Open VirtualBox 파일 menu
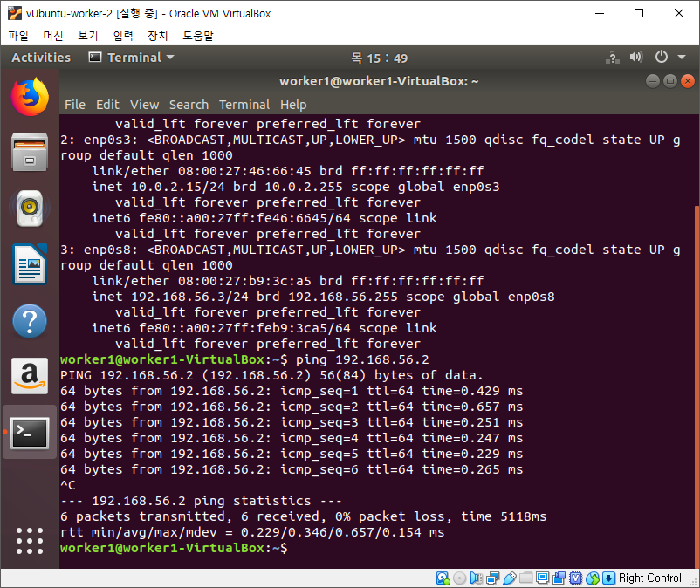This screenshot has height=588, width=700. click(x=17, y=35)
